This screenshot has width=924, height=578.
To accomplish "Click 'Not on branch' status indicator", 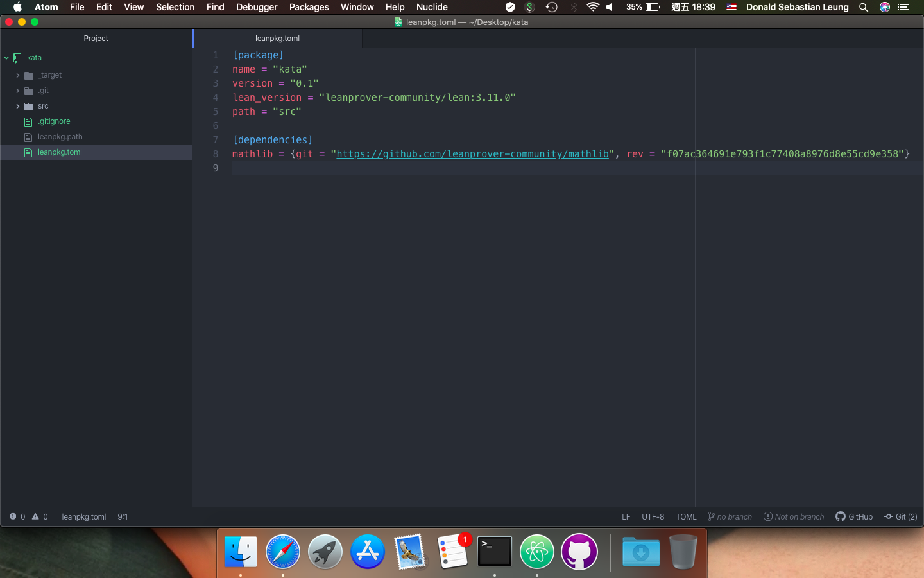I will tap(794, 516).
